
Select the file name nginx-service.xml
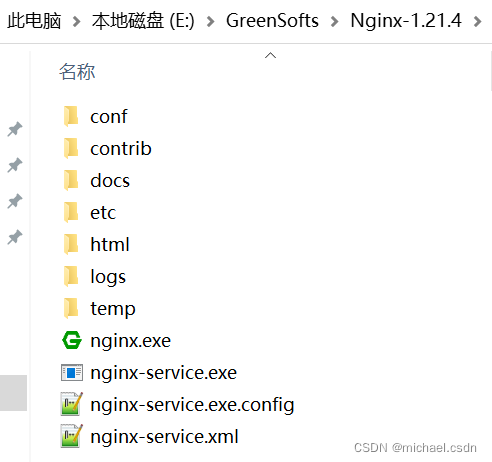(164, 437)
